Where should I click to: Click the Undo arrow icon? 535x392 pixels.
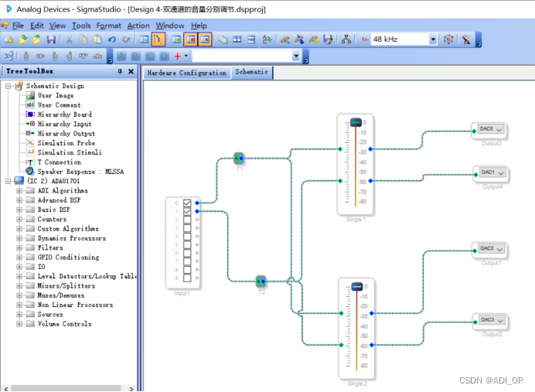(112, 39)
